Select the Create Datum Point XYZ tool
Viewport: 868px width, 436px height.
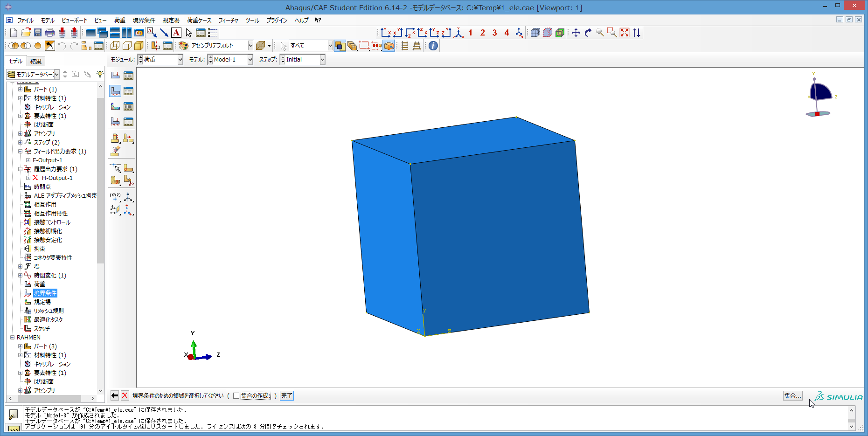[x=115, y=196]
